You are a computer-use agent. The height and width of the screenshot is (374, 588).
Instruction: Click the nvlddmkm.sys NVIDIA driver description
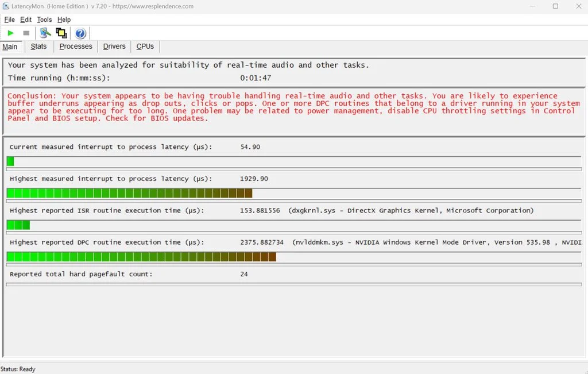437,242
